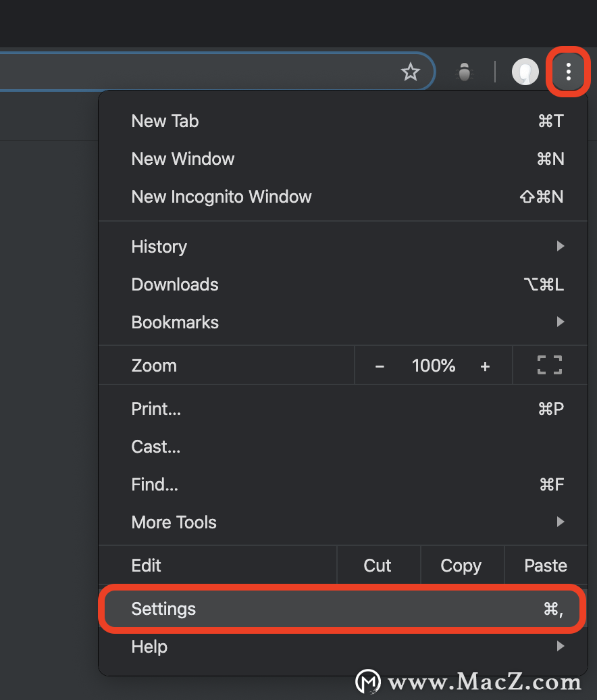Expand the Bookmarks submenu

click(x=342, y=322)
